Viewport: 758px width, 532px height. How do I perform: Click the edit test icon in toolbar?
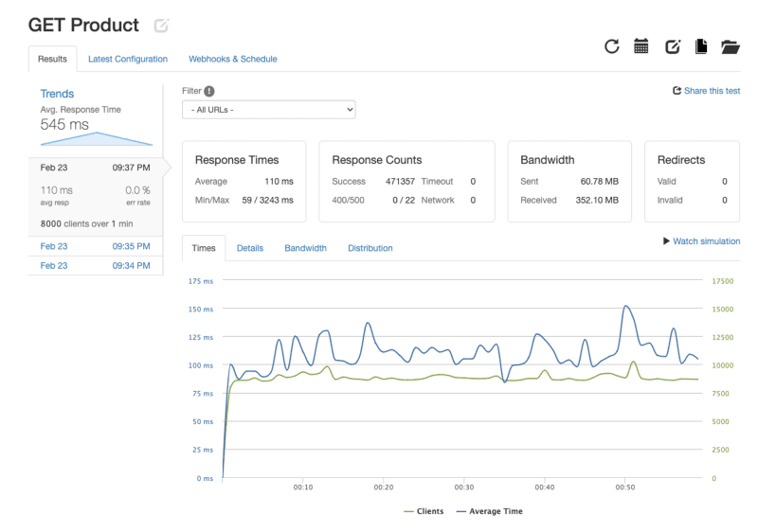click(673, 46)
